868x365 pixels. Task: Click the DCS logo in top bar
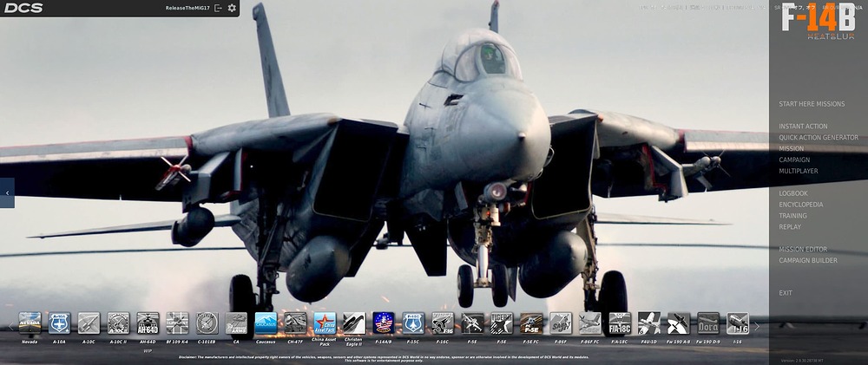(x=23, y=8)
